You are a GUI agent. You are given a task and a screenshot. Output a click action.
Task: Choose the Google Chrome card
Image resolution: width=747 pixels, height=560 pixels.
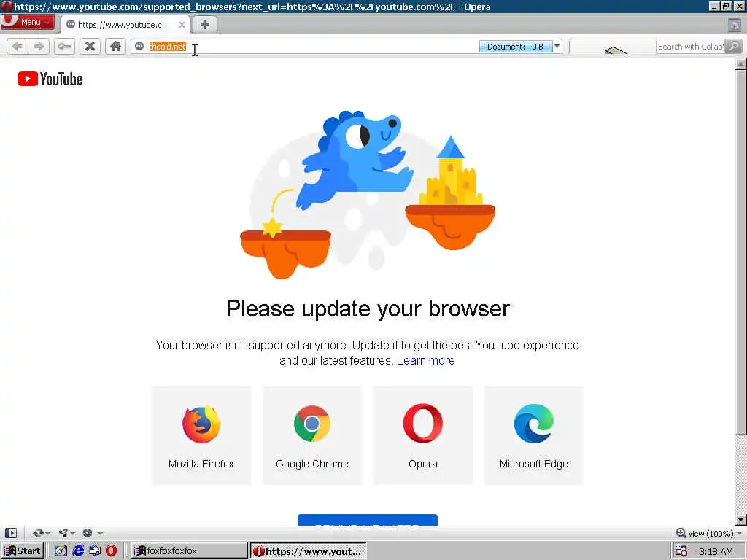312,436
